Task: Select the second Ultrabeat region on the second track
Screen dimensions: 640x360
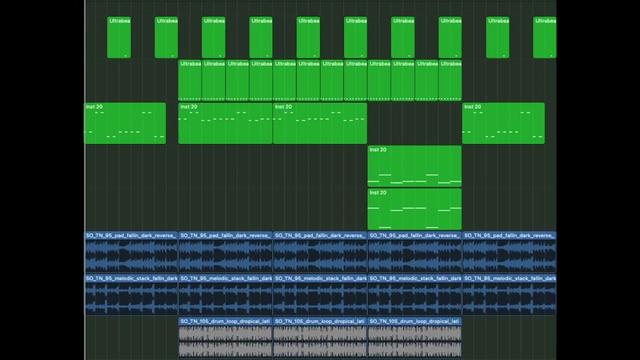Action: coord(213,80)
